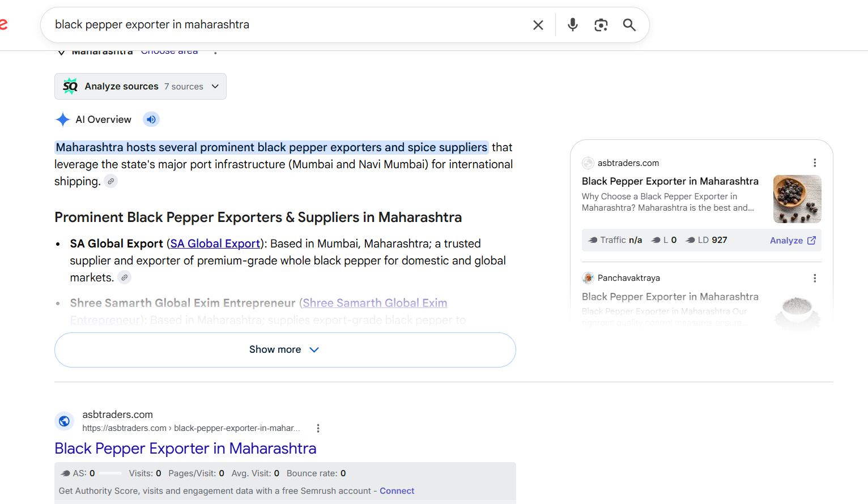
Task: Click the asbtraders.com result URL breadcrumb
Action: (192, 428)
